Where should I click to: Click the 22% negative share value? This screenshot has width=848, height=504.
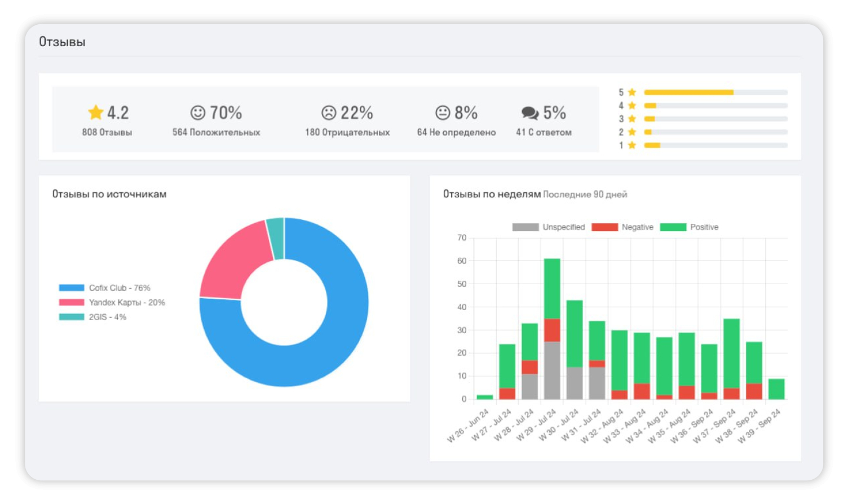(357, 113)
